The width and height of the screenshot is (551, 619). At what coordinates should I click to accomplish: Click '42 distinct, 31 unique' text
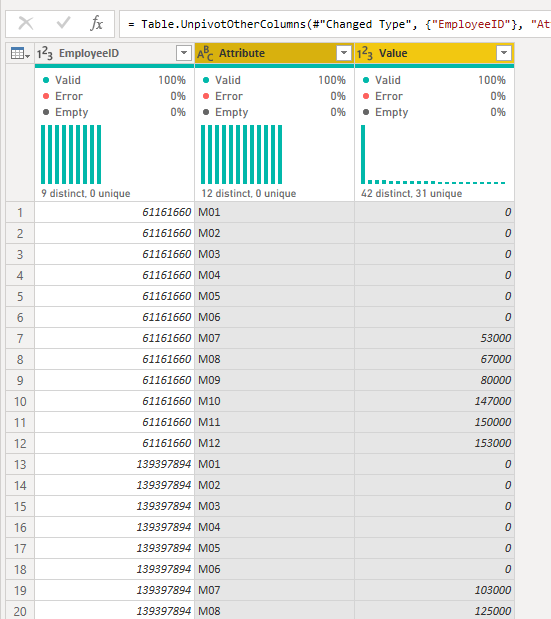click(x=411, y=193)
